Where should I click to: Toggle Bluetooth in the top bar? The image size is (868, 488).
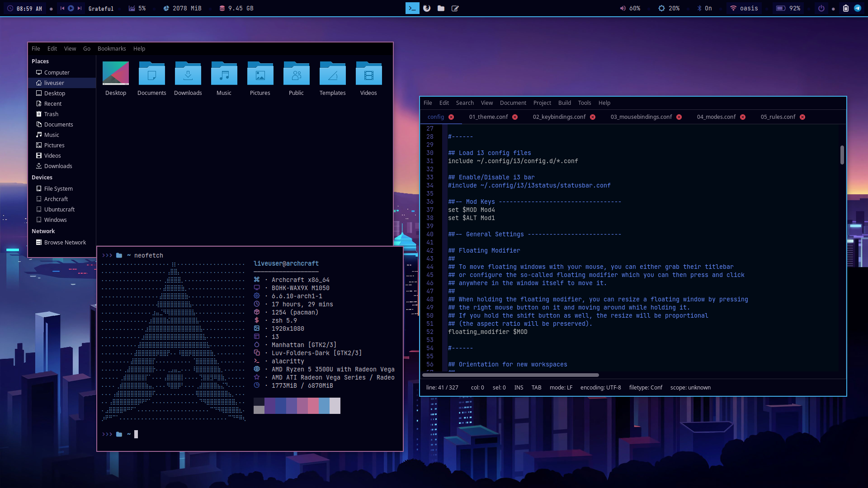tap(704, 8)
